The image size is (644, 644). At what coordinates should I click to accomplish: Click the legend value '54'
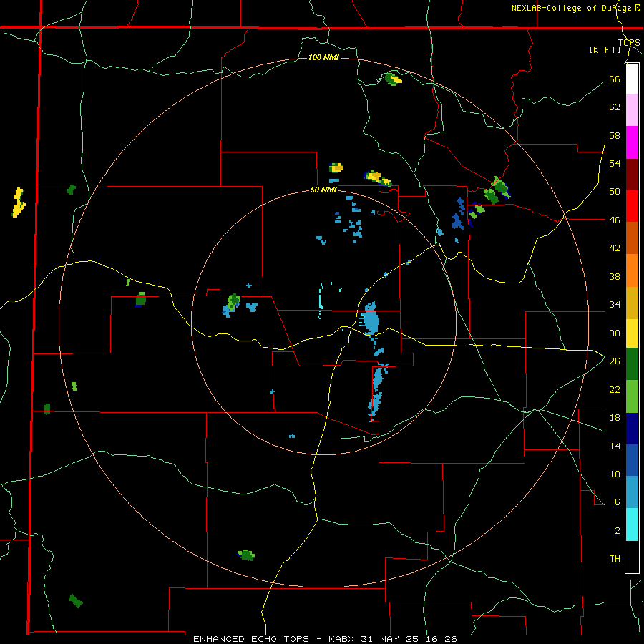(615, 163)
